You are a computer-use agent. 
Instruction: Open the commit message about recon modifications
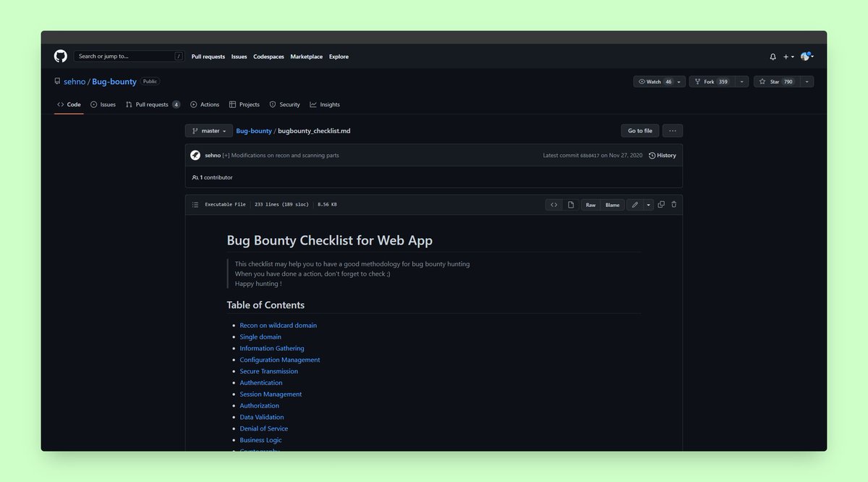click(281, 155)
